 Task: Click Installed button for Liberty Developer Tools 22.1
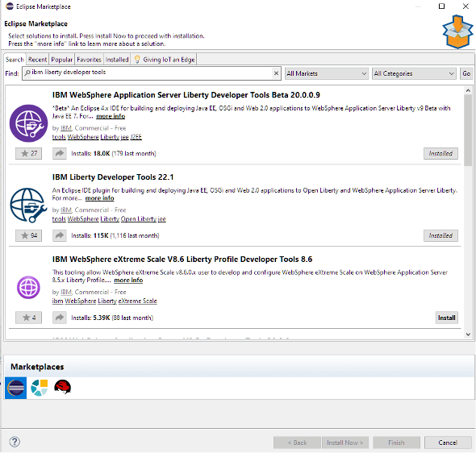(x=441, y=235)
